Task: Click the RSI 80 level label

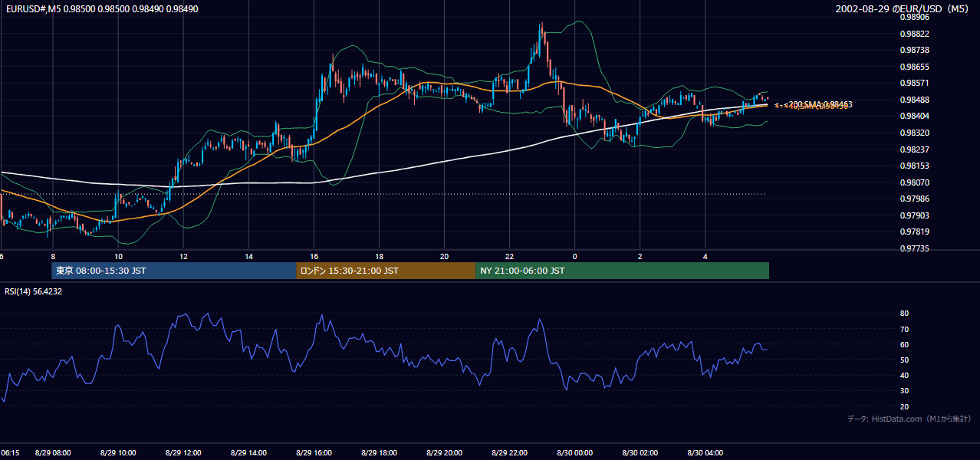Action: pos(904,314)
